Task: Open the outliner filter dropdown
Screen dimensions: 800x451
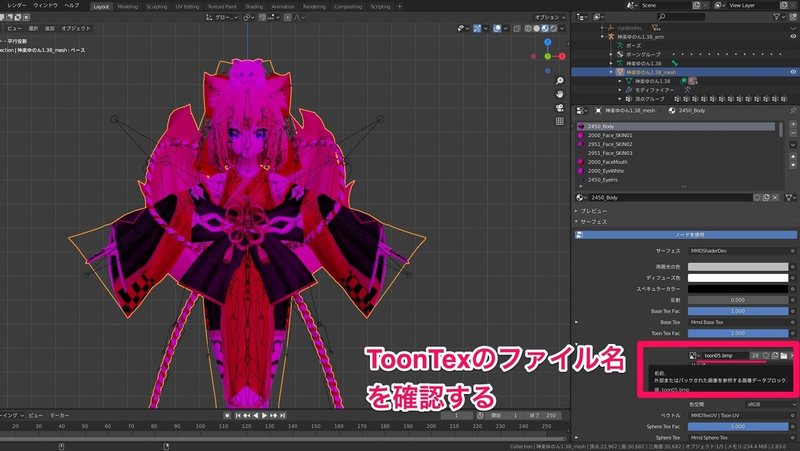Action: coord(779,17)
